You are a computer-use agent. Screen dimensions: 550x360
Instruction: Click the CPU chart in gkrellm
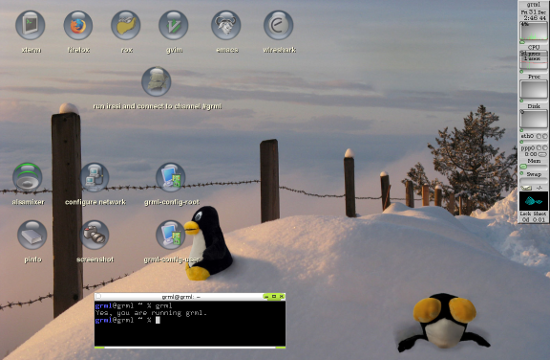click(534, 31)
